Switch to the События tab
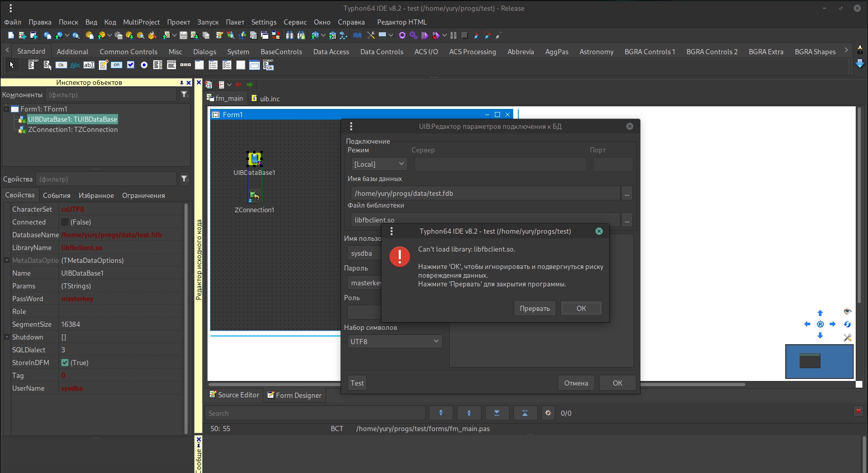The height and width of the screenshot is (473, 868). [x=57, y=195]
